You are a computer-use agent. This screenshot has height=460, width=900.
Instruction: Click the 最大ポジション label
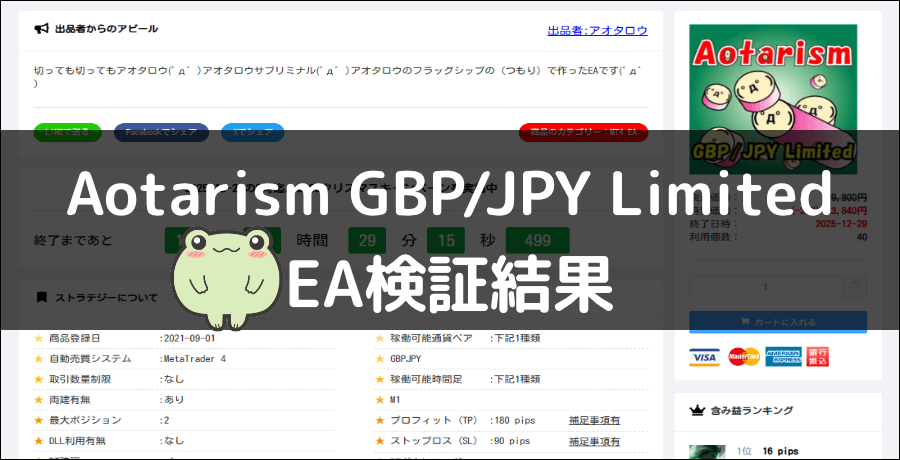tap(86, 420)
